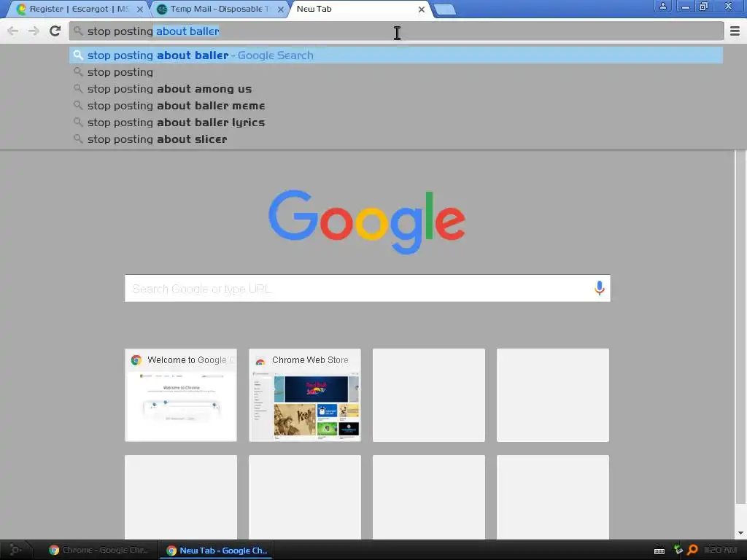Viewport: 747px width, 560px height.
Task: Click the network tray icon
Action: tap(678, 550)
